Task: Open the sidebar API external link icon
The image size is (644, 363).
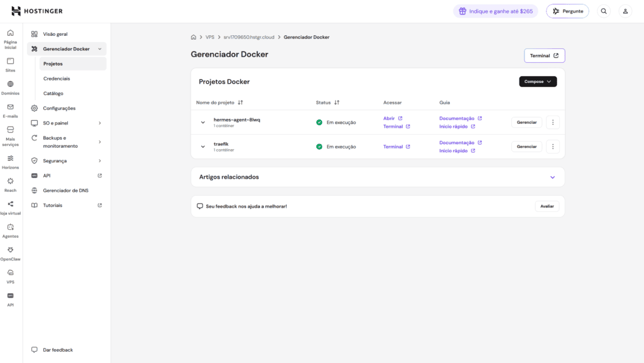Action: [x=100, y=176]
